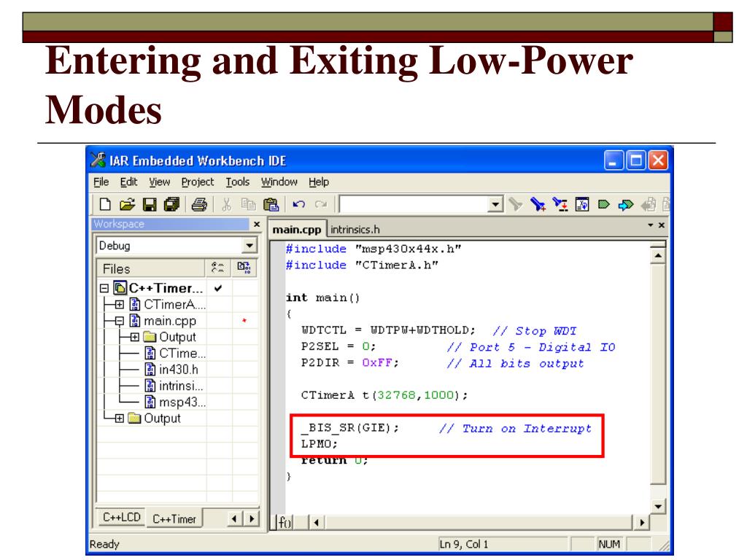This screenshot has width=747, height=560.
Task: Click the second Files column header icon
Action: (x=244, y=268)
